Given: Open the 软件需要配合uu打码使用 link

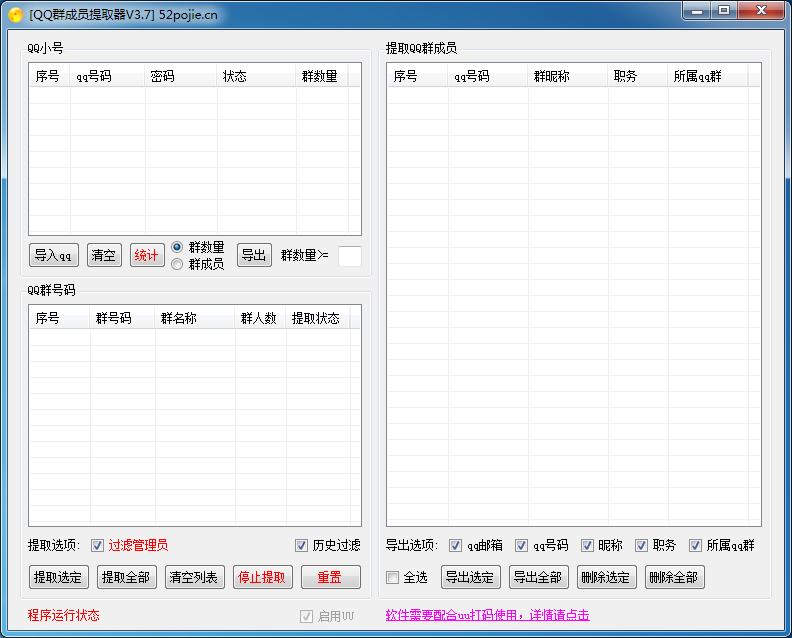Looking at the screenshot, I should (x=487, y=615).
